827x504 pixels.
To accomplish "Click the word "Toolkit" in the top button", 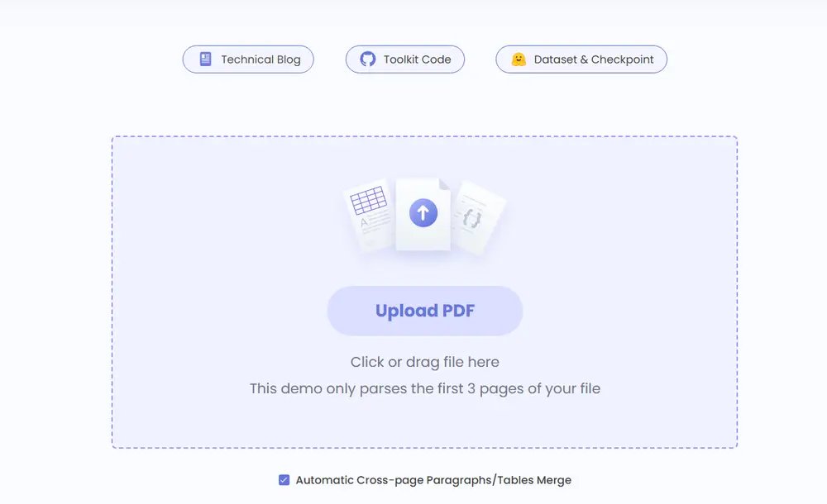I will point(401,59).
